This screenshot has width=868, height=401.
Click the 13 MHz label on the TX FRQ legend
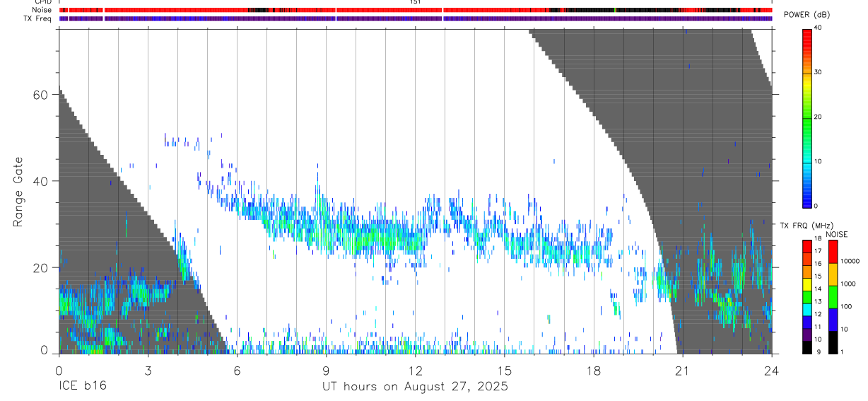(817, 302)
